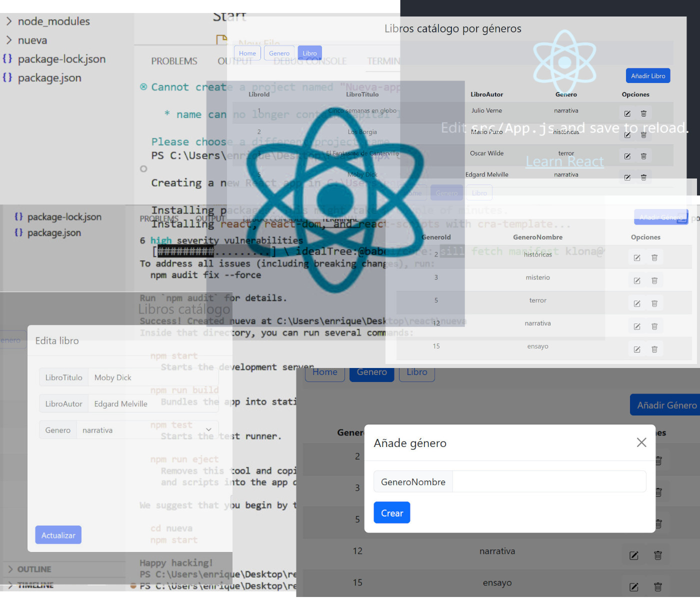The width and height of the screenshot is (700, 600).
Task: Edit the Oscar Wilde book row
Action: click(x=627, y=156)
